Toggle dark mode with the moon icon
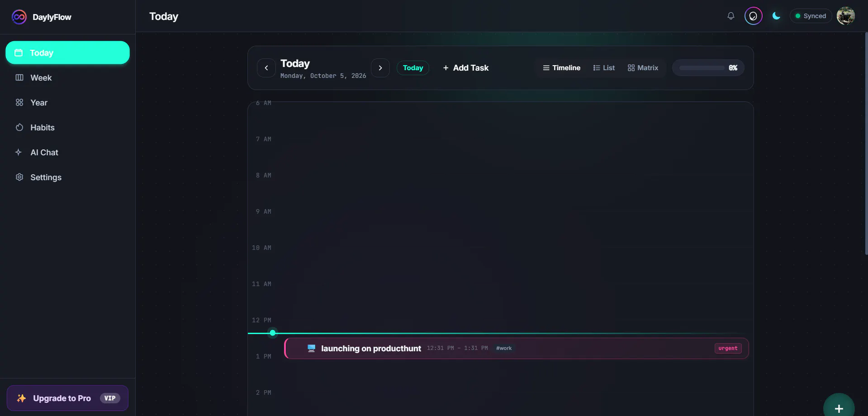This screenshot has width=868, height=416. [776, 16]
